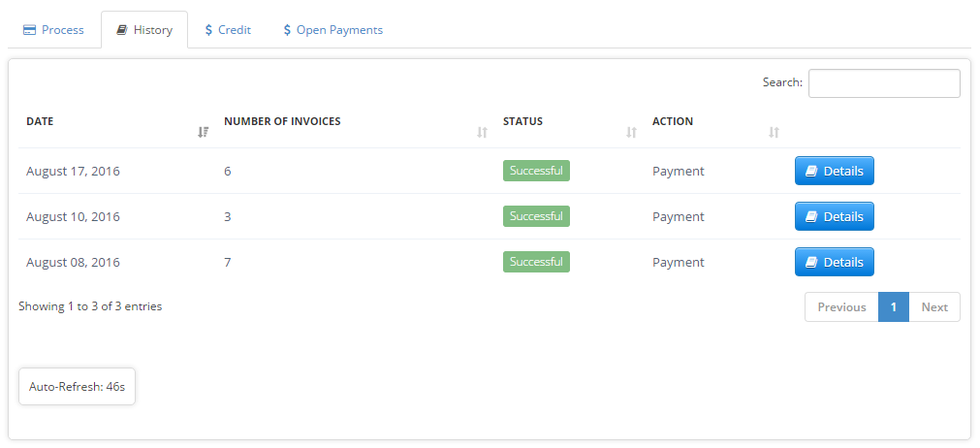980x448 pixels.
Task: Sort by the Status column sort arrows
Action: click(631, 132)
